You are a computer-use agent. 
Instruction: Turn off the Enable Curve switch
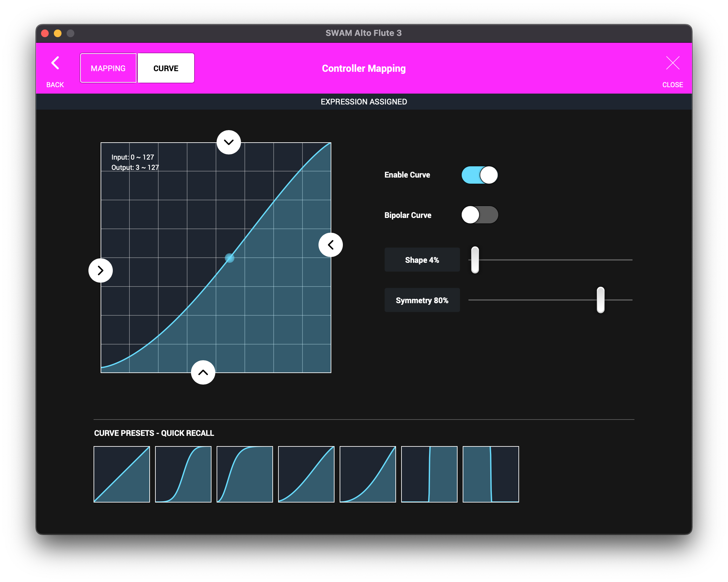479,175
